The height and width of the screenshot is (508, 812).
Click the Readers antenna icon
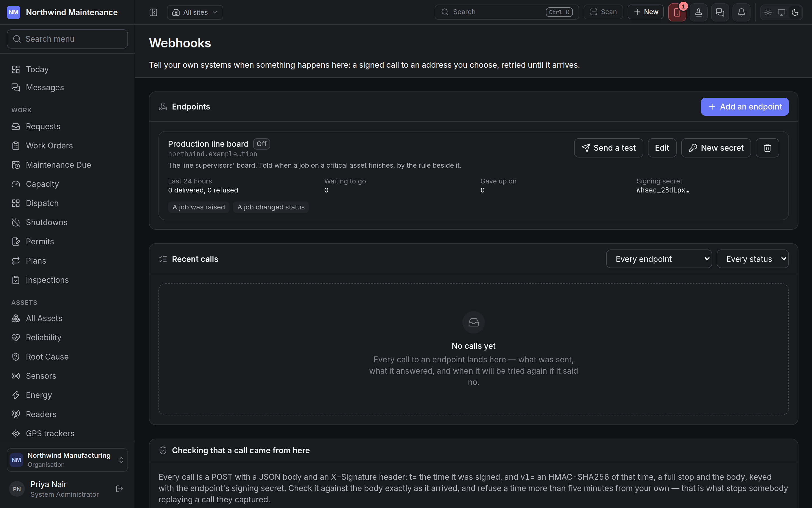click(x=16, y=414)
